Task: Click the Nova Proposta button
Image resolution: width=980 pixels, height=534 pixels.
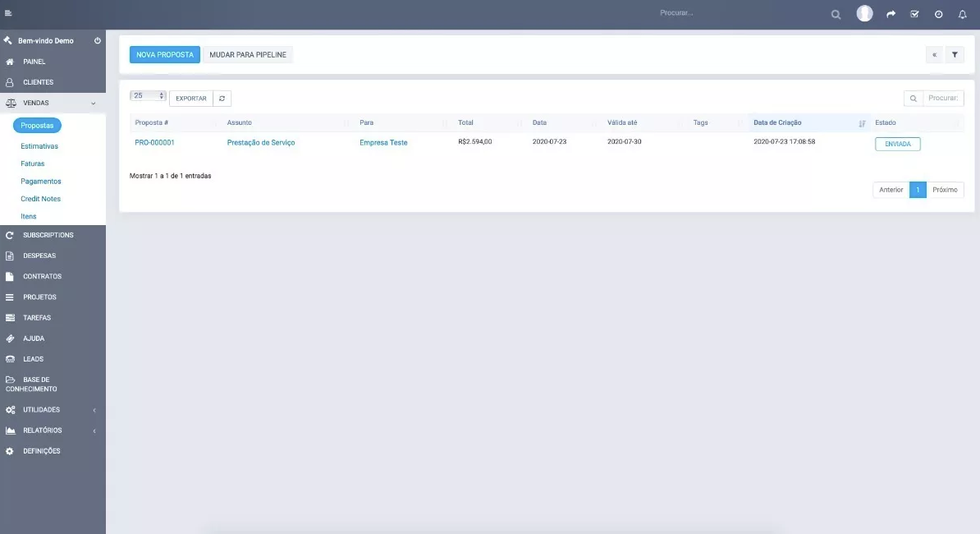Action: click(164, 54)
